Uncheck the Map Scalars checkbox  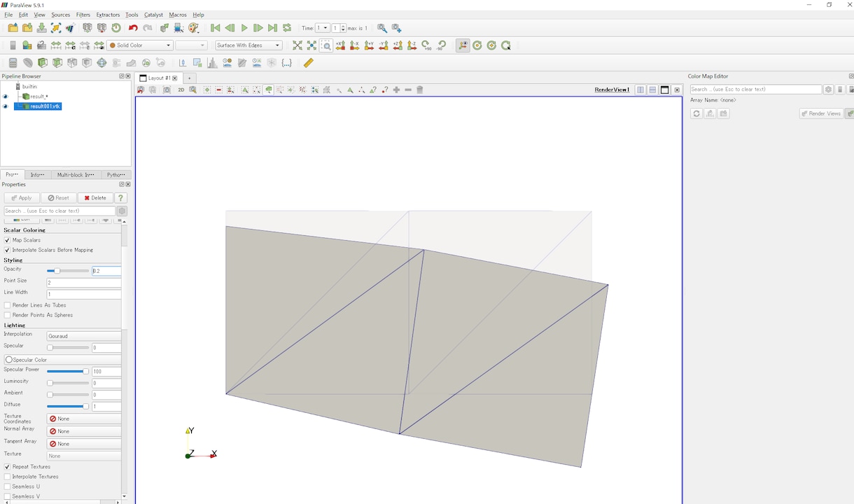click(x=7, y=240)
